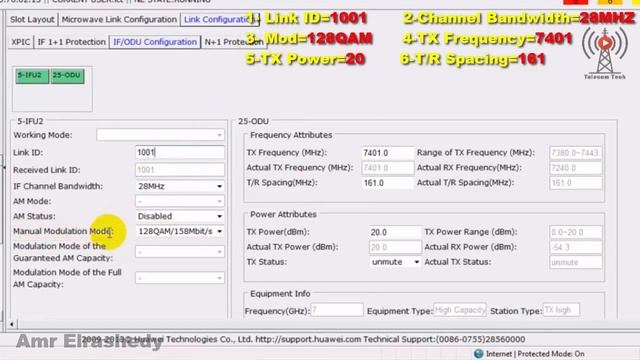This screenshot has height=360, width=640.
Task: Click the Link ID input field
Action: pyautogui.click(x=180, y=152)
